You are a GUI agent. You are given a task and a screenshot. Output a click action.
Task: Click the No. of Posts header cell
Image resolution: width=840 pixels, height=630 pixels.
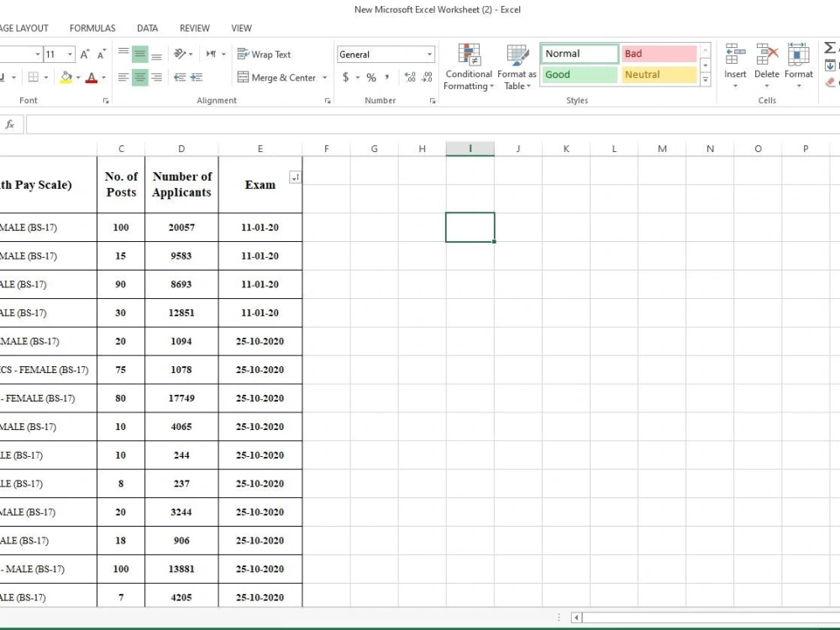(121, 184)
